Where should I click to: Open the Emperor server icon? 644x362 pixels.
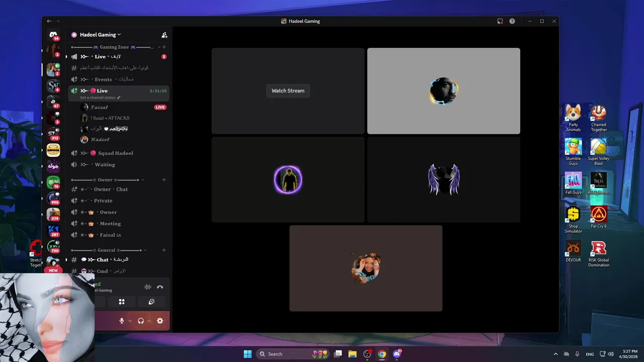53,150
